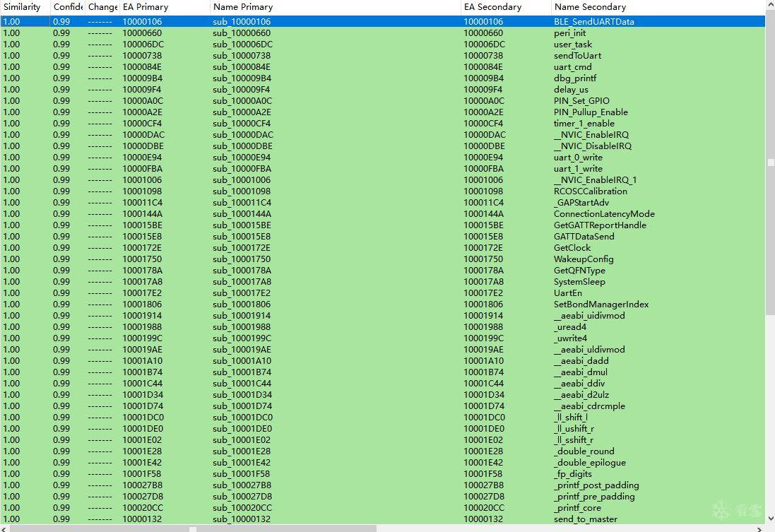The width and height of the screenshot is (775, 532).
Task: Select _printf_pre_padding entry
Action: 594,497
